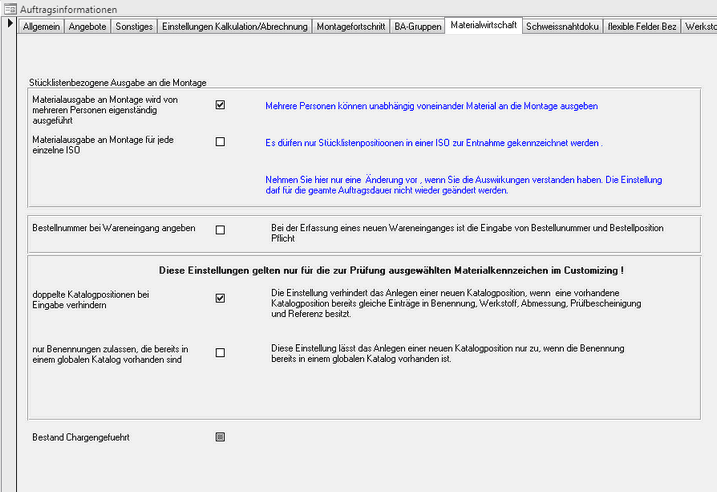717x492 pixels.
Task: Open Einstellungen Kalkulation/Abrechnung tab
Action: [234, 27]
